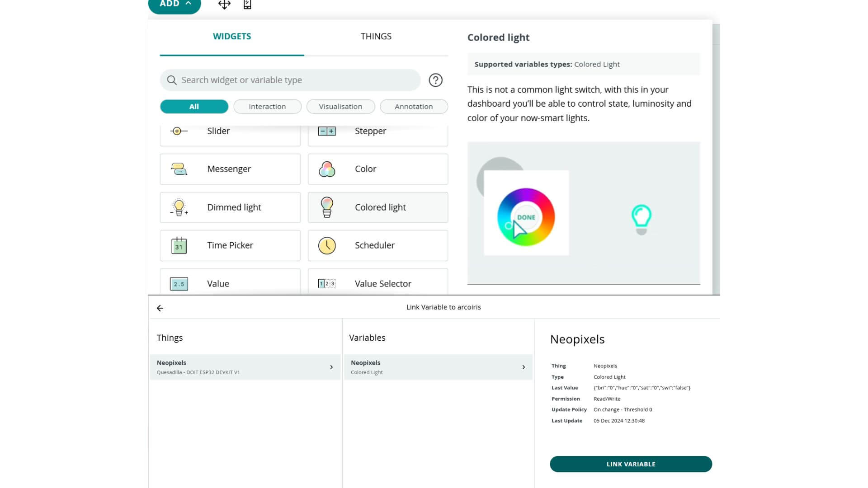This screenshot has width=868, height=488.
Task: Select the Dimmed light widget icon
Action: tap(179, 207)
